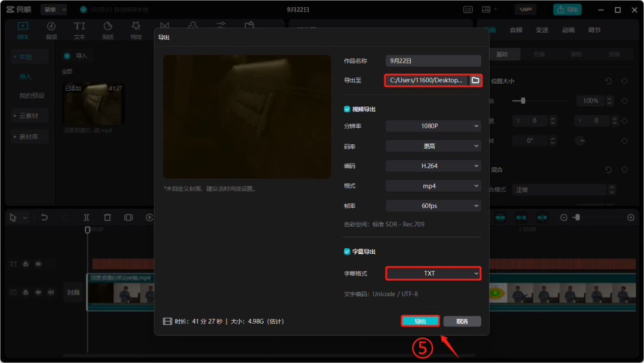The width and height of the screenshot is (644, 363).
Task: Uncheck the 视频导出 checkbox
Action: point(346,109)
